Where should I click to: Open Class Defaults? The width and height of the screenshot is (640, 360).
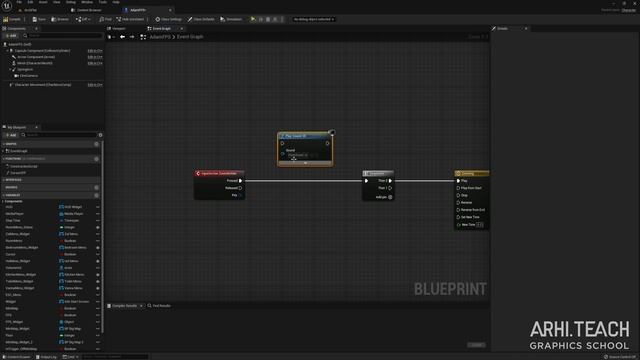click(201, 19)
